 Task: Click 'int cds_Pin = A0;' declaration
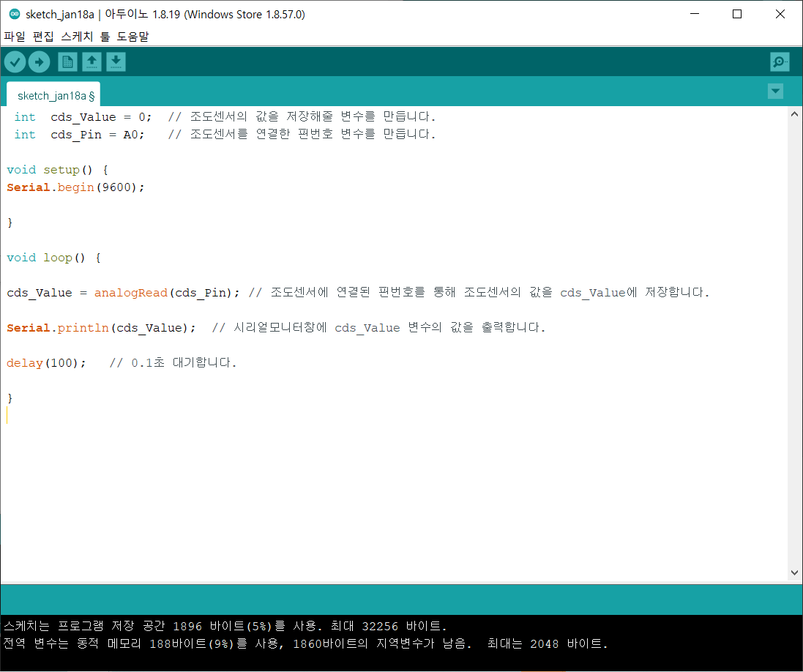[79, 134]
